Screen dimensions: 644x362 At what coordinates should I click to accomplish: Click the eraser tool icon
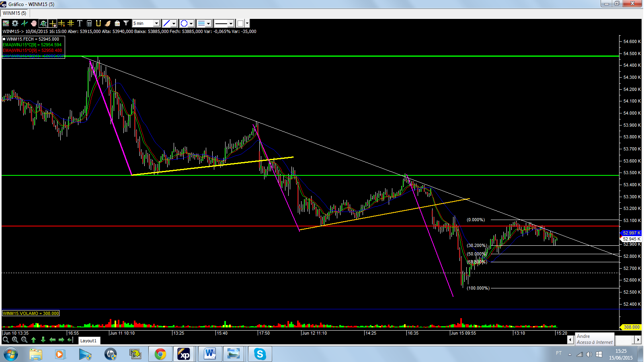[108, 23]
